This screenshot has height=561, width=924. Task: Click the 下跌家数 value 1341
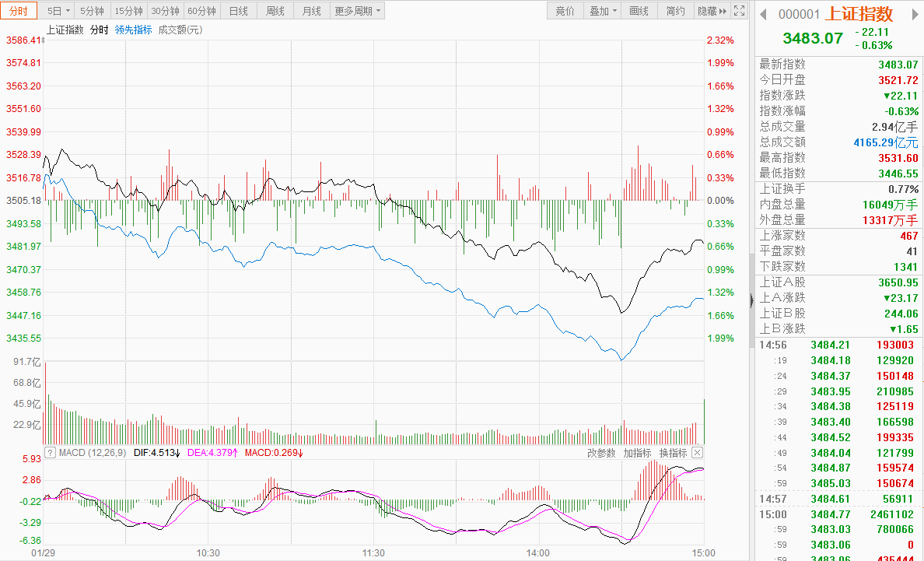pos(906,267)
